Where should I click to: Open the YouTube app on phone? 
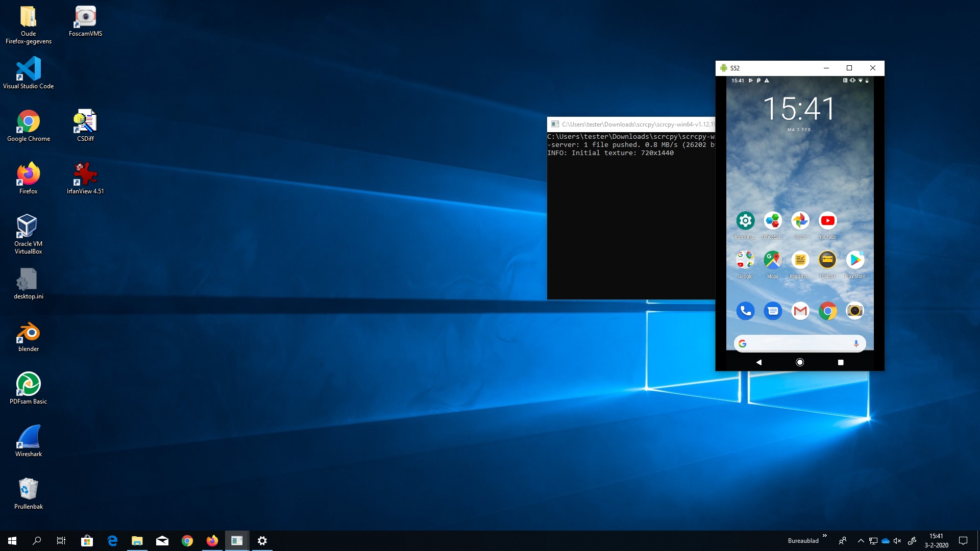coord(827,221)
